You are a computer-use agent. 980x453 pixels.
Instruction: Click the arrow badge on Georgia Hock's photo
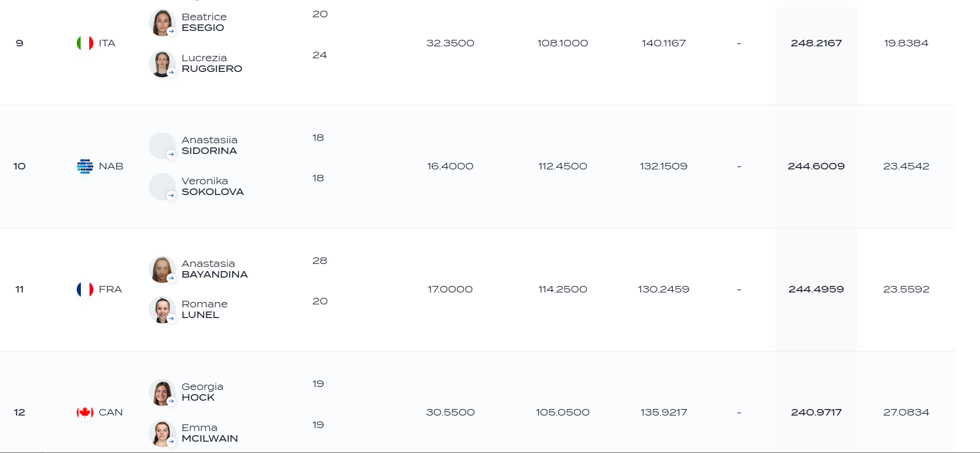[x=171, y=401]
